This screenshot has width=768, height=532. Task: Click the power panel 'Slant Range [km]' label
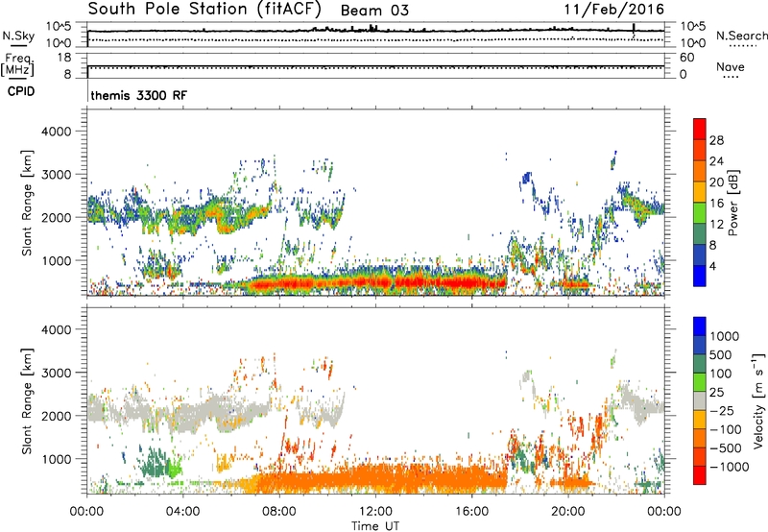(27, 203)
